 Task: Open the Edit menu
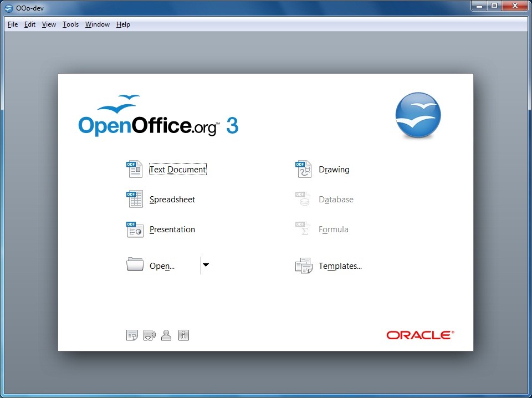pos(30,24)
